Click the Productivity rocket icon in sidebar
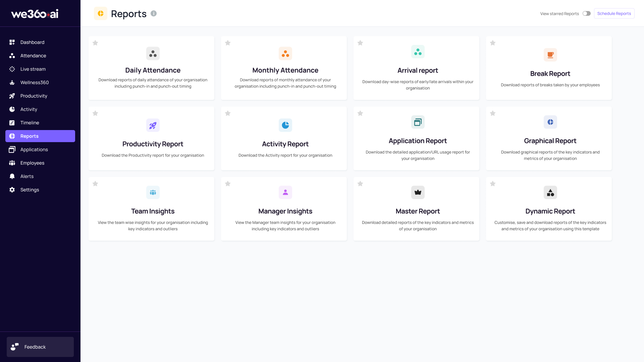Screen dimensions: 644x362 [x=12, y=96]
